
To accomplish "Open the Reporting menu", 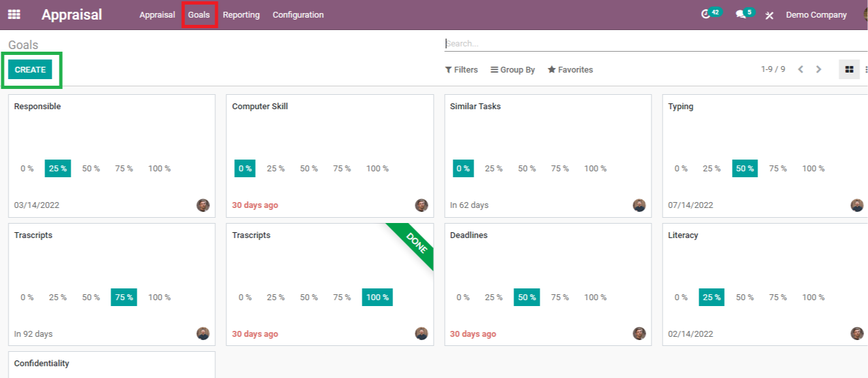I will click(x=241, y=15).
